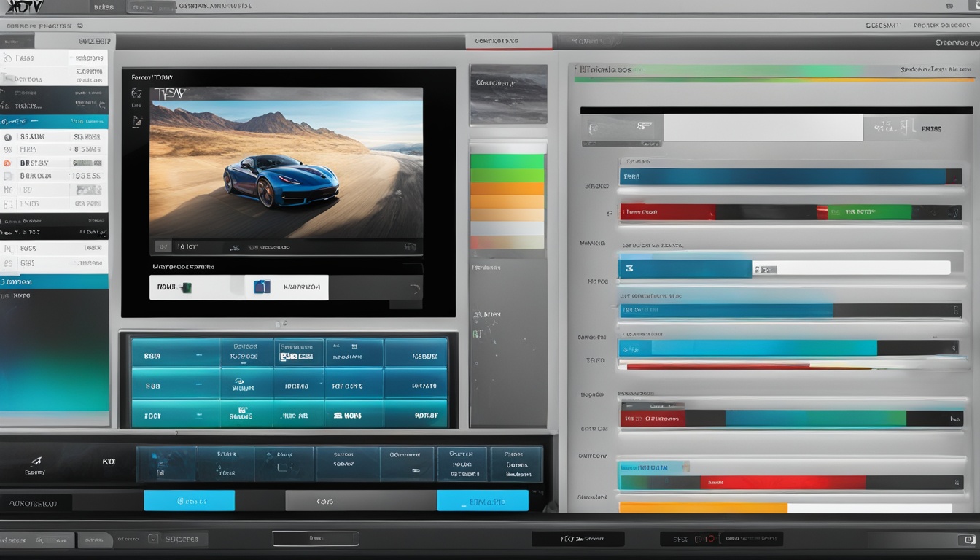980x560 pixels.
Task: Click the right bright blue button
Action: 483,501
